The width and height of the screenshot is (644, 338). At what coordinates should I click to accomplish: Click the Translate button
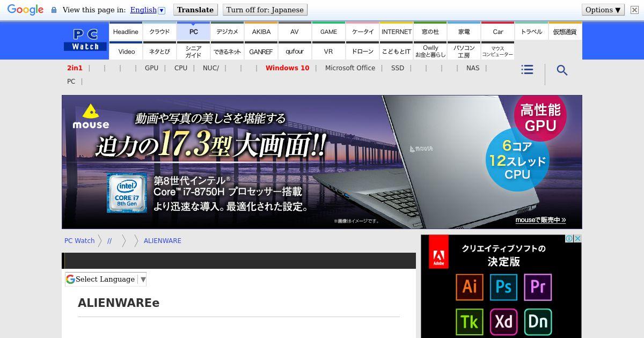click(195, 10)
